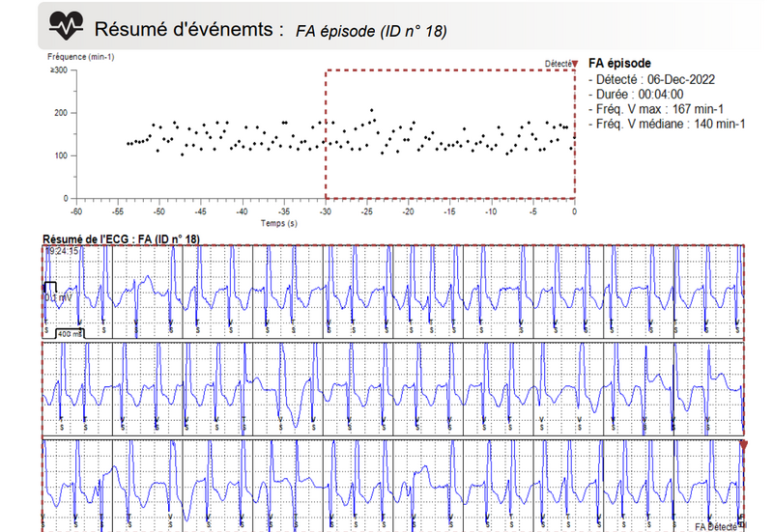Click the '-45' x-axis tick label
773x532 pixels.
coord(201,211)
